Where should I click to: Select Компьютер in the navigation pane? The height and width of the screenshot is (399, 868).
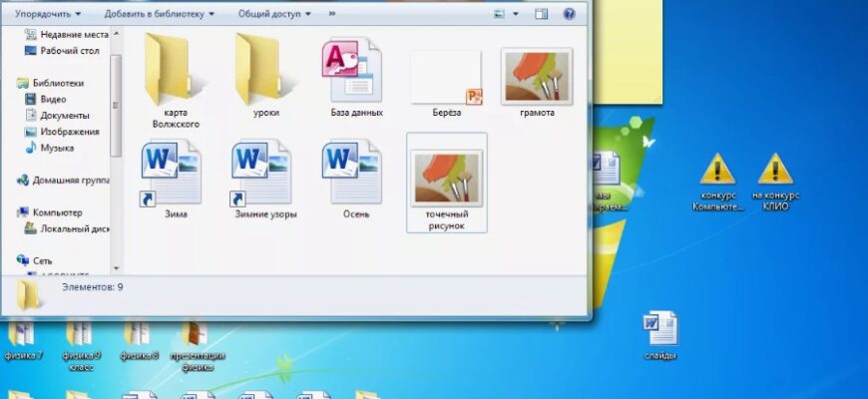click(x=57, y=212)
